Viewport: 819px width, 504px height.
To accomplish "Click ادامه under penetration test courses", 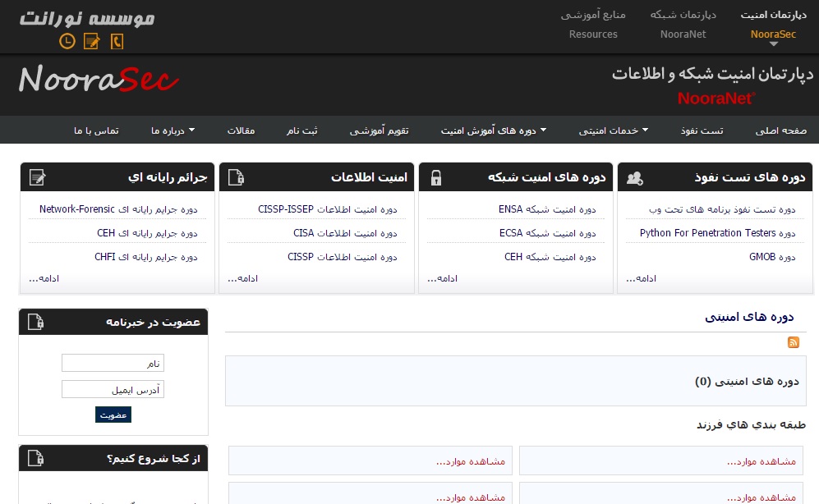I will (x=641, y=278).
